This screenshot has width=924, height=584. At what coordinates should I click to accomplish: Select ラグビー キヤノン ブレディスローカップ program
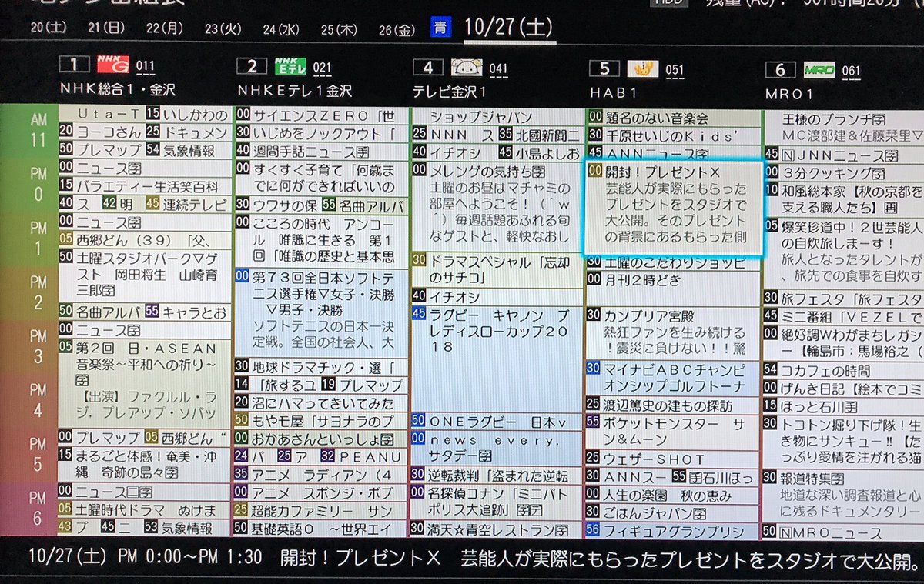pos(496,359)
